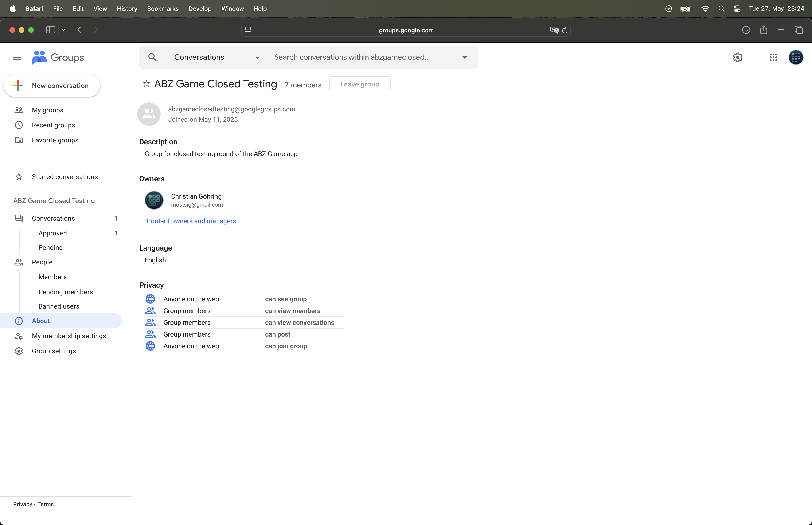
Task: Open the Privacy footer link
Action: tap(23, 504)
